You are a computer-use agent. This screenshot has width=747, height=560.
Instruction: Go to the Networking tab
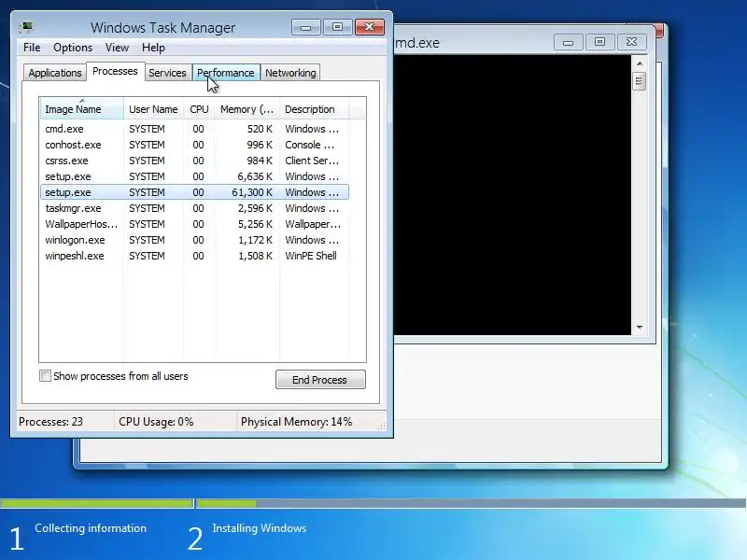tap(290, 73)
